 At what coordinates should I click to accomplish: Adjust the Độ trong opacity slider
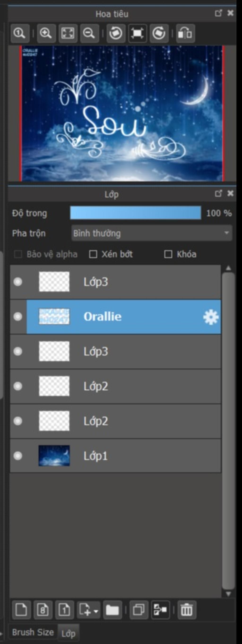tap(136, 213)
